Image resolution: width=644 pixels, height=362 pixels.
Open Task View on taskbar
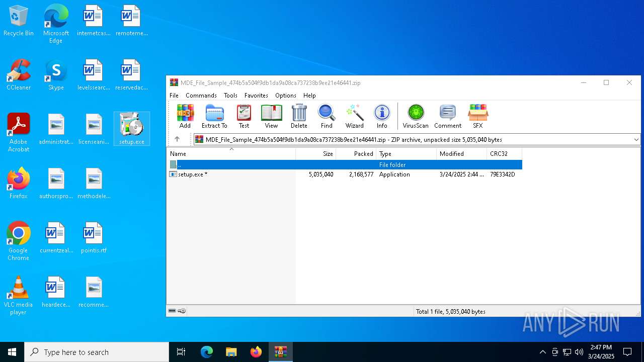click(181, 352)
